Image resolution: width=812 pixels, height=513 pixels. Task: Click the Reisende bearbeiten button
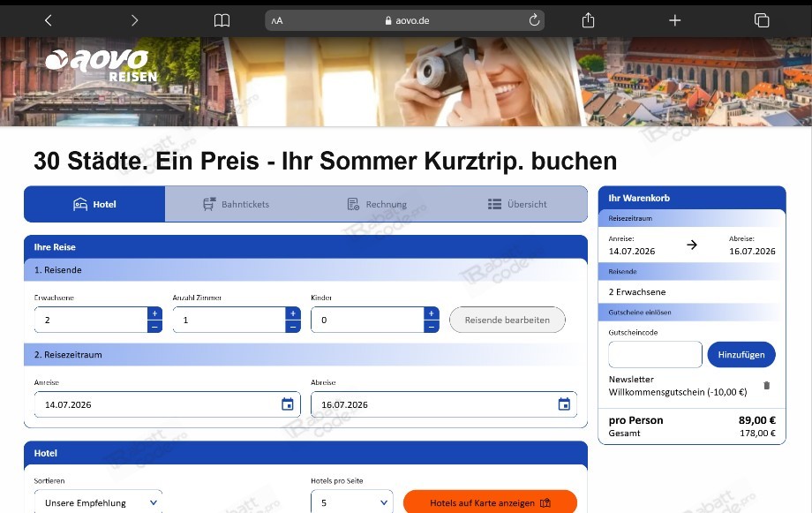click(x=507, y=320)
